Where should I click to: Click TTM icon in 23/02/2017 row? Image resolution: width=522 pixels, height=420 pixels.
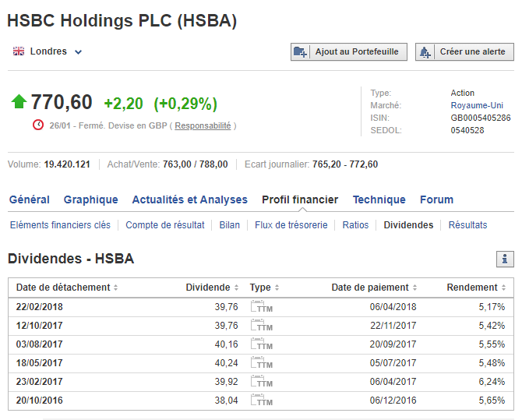click(x=262, y=381)
